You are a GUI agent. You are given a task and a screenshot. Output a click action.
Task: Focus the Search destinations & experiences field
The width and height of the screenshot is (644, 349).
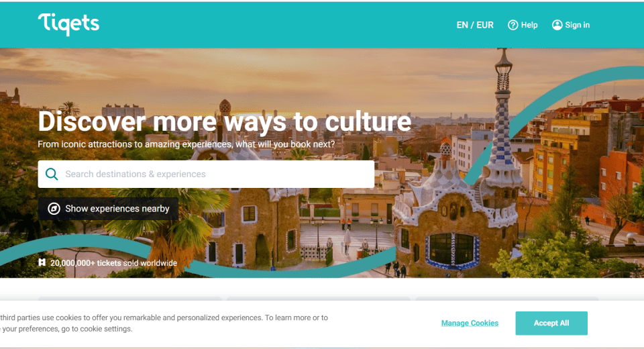[206, 174]
